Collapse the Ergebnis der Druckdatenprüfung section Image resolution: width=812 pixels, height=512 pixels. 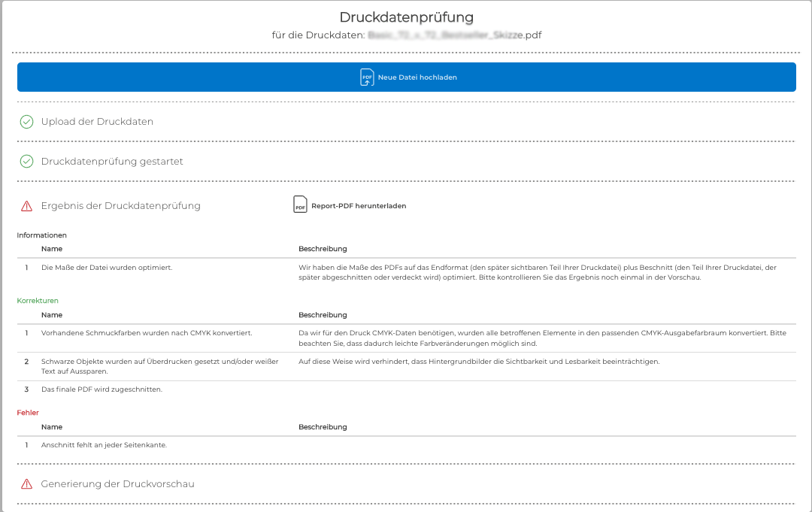coord(120,206)
